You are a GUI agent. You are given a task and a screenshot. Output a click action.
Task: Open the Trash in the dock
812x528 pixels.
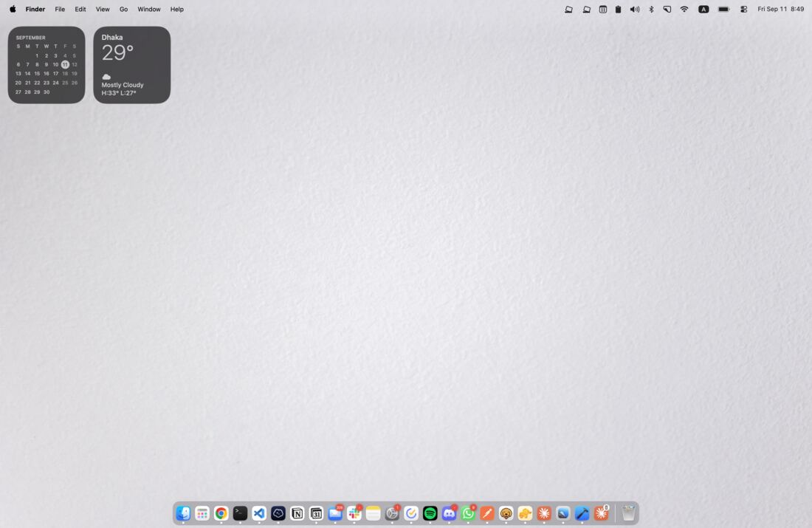pyautogui.click(x=628, y=513)
